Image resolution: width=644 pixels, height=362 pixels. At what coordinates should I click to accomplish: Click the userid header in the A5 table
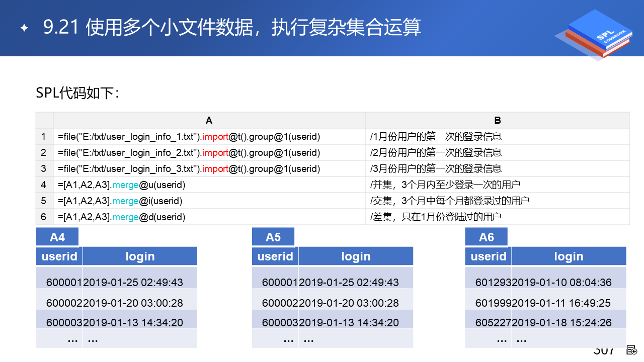point(275,256)
